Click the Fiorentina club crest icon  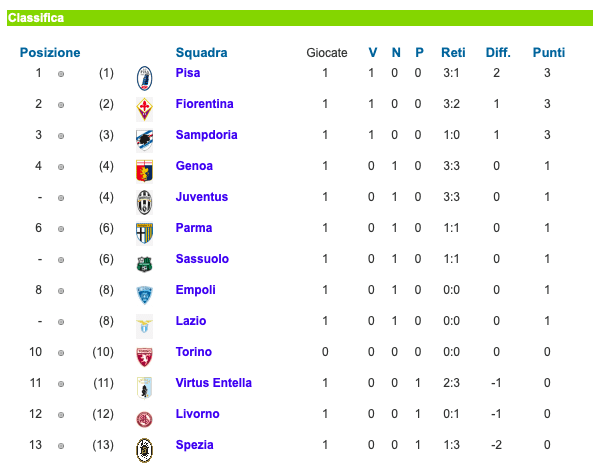click(145, 107)
